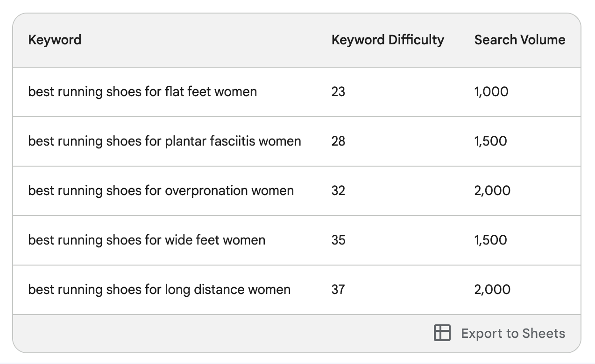Select the plantar fasciitis women keyword cell
The image size is (595, 364).
coord(164,141)
